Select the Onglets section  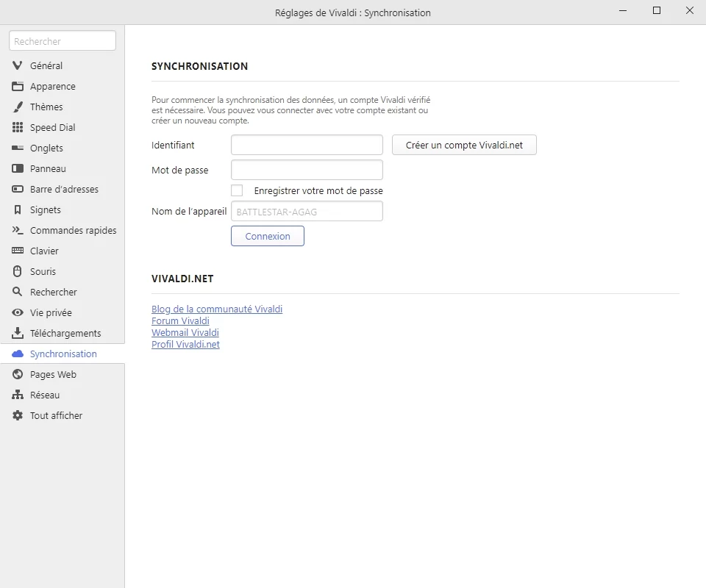point(46,148)
